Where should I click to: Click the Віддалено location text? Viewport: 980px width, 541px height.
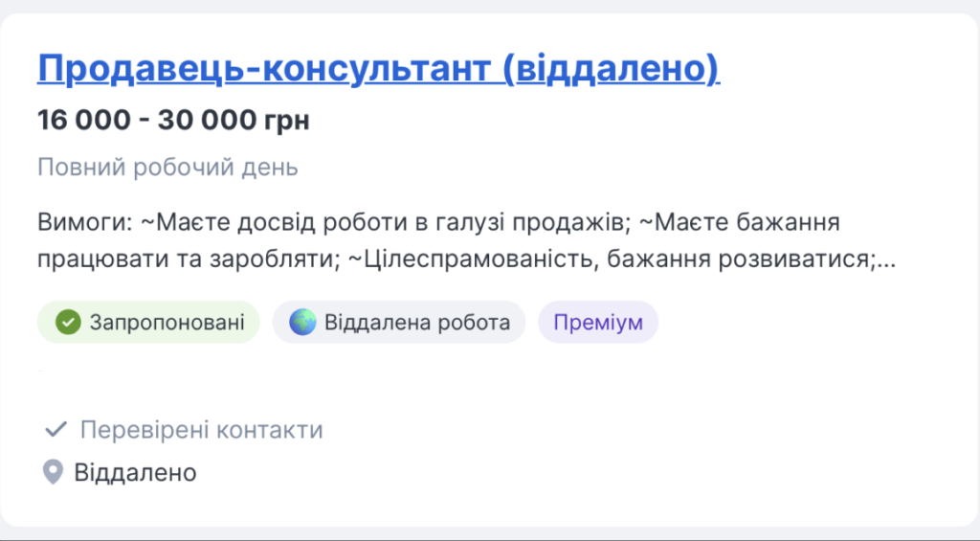(x=135, y=472)
